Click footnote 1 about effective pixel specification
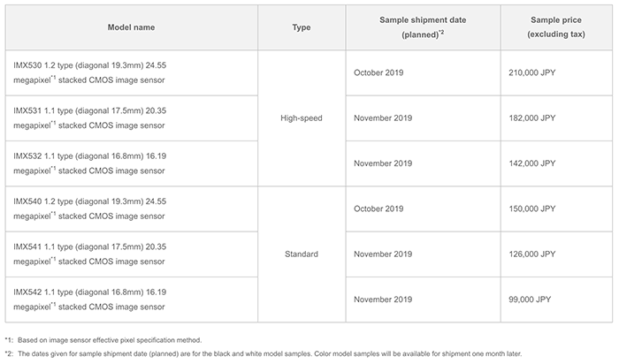The height and width of the screenshot is (364, 619). click(x=103, y=340)
